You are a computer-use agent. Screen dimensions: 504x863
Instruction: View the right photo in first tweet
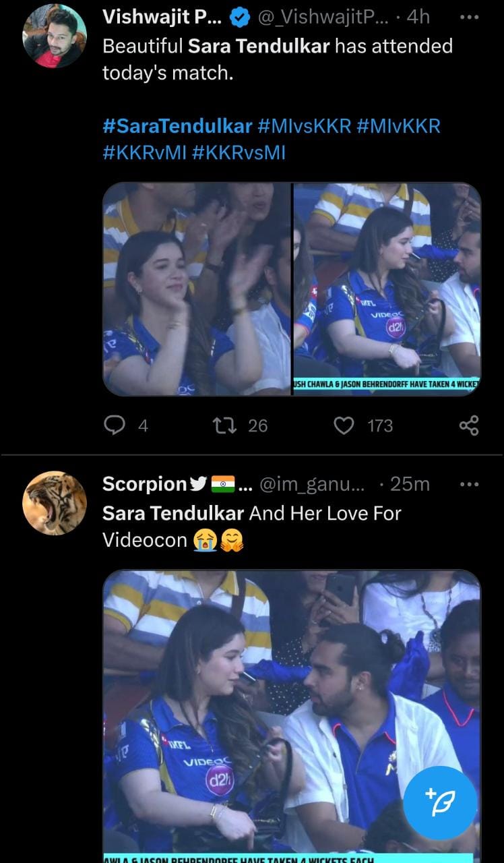(387, 289)
